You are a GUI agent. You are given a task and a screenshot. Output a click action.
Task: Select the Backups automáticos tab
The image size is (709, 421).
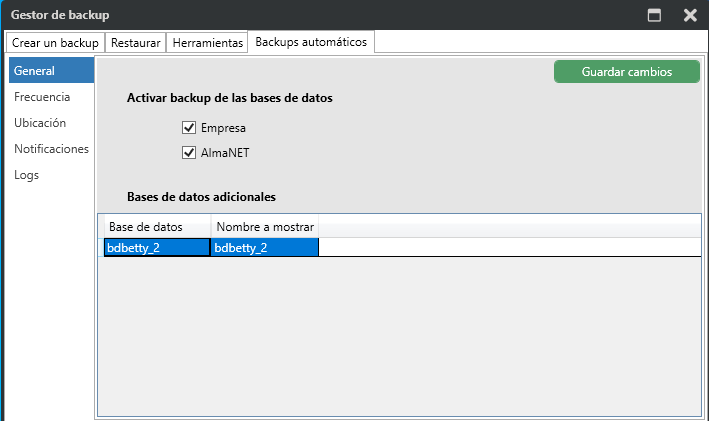point(311,42)
